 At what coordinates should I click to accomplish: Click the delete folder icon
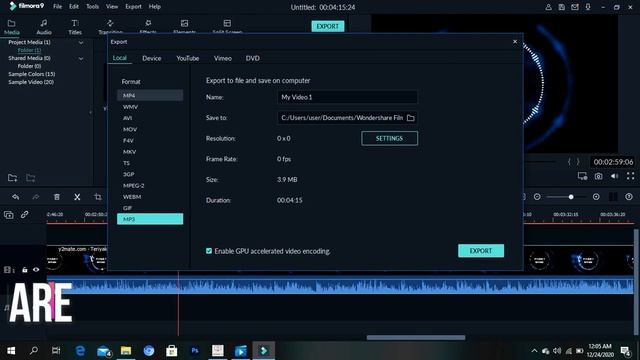(x=31, y=178)
